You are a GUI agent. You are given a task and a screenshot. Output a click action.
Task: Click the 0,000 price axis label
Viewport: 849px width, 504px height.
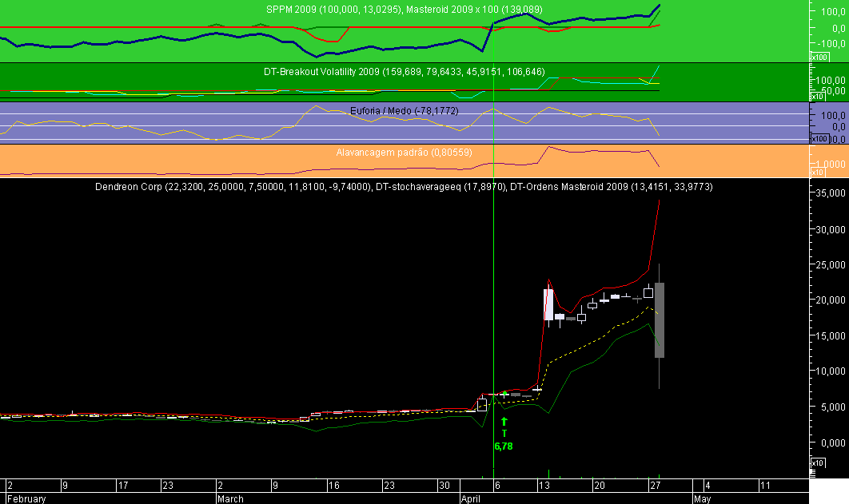[833, 442]
